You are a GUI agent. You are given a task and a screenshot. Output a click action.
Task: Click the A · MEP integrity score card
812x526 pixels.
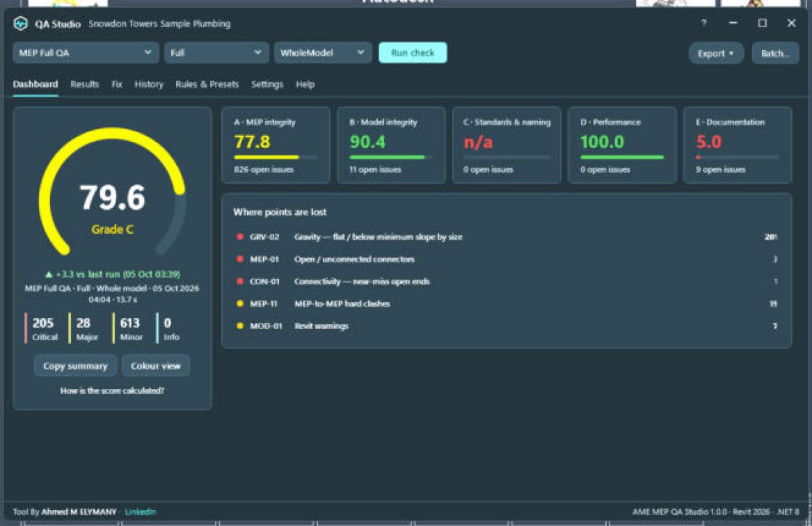276,145
